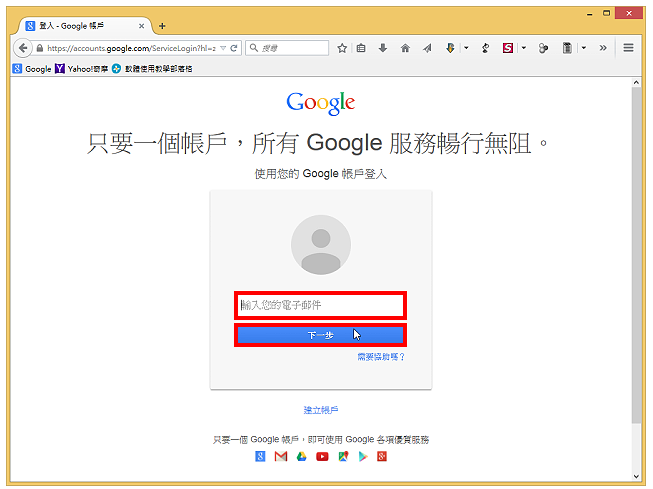
Task: Click the orange download helper arrow icon
Action: (x=450, y=48)
